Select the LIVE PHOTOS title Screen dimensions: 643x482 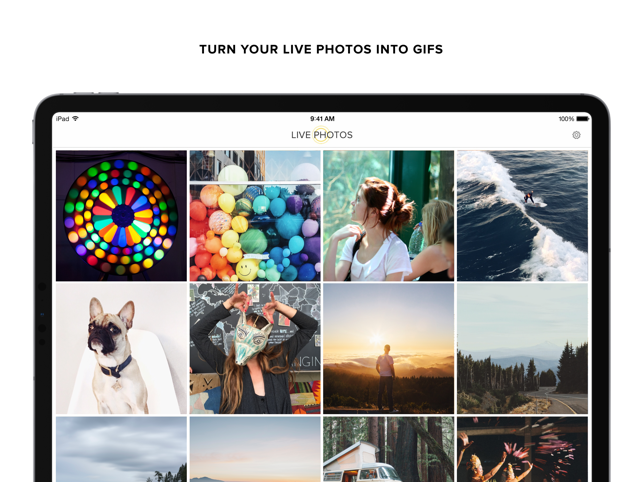322,135
